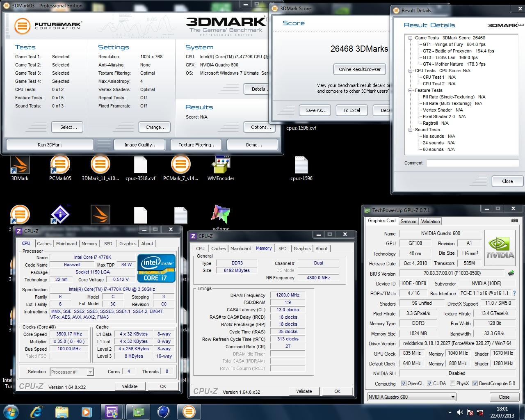The image size is (525, 420).
Task: Open the Caches tab in left CPU-Z window
Action: (44, 244)
